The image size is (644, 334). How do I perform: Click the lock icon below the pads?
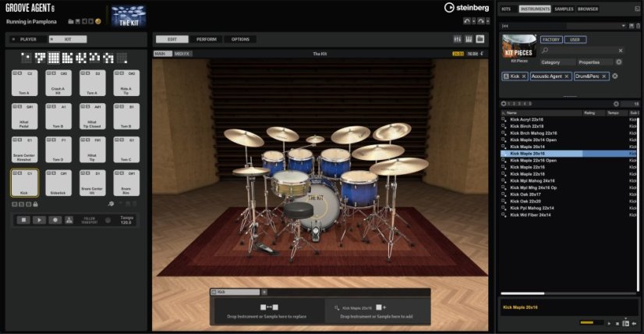click(x=35, y=204)
